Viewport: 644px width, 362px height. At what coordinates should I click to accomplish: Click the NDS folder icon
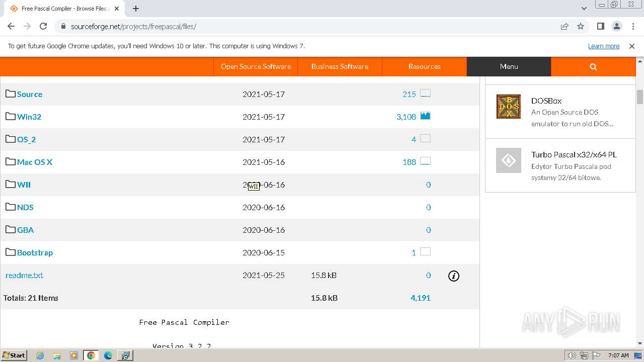[x=11, y=207]
